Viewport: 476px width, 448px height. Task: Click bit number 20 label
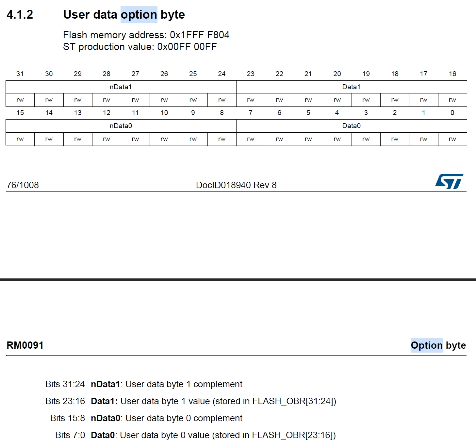[x=337, y=74]
